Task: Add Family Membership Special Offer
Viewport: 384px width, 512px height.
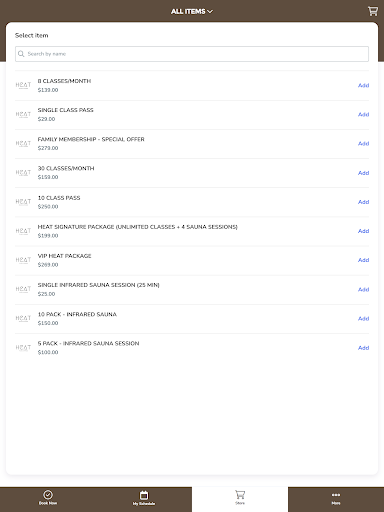Action: click(x=363, y=143)
